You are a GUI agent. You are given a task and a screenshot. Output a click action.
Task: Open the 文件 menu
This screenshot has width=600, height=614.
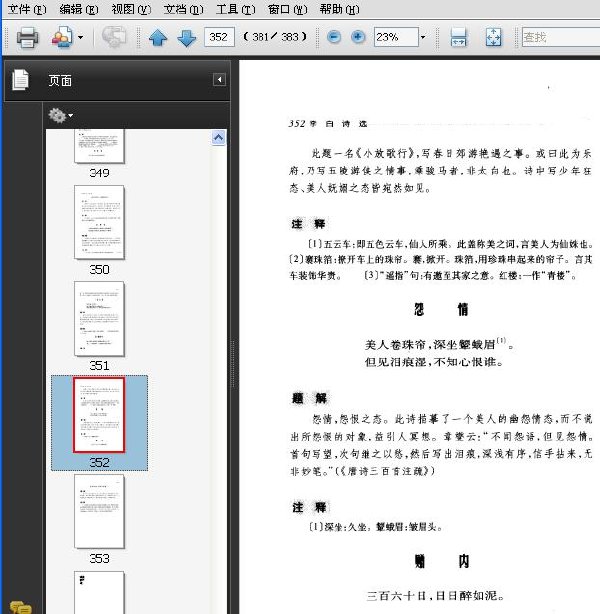pos(27,9)
